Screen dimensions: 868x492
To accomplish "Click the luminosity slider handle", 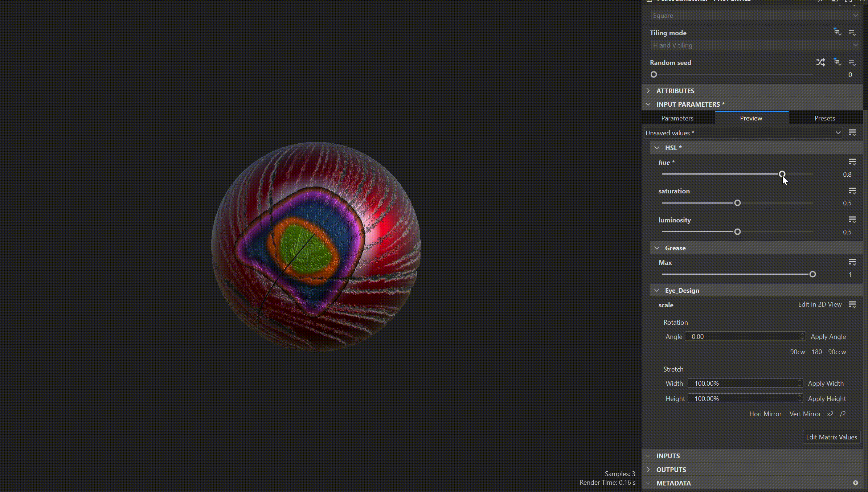I will (737, 232).
